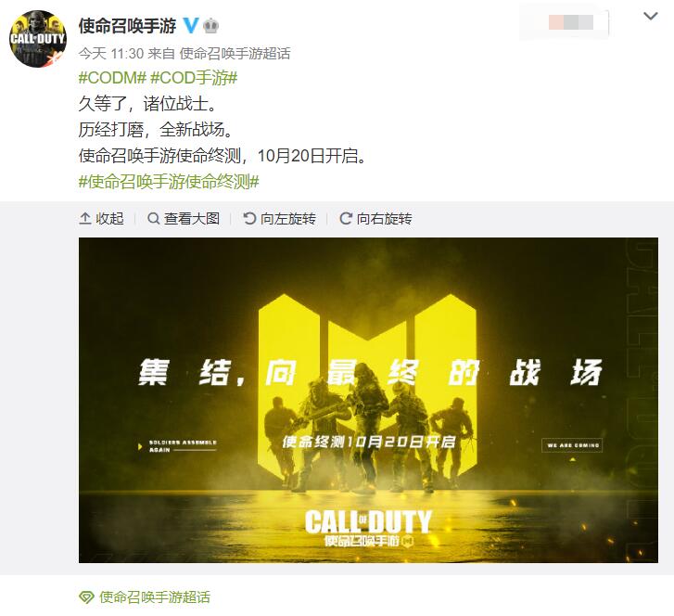Open the #使命召唤手游使命终测# hashtag topic

pos(169,182)
